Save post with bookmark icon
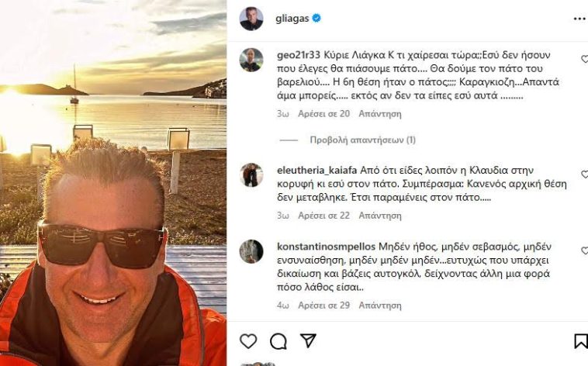 tap(581, 341)
